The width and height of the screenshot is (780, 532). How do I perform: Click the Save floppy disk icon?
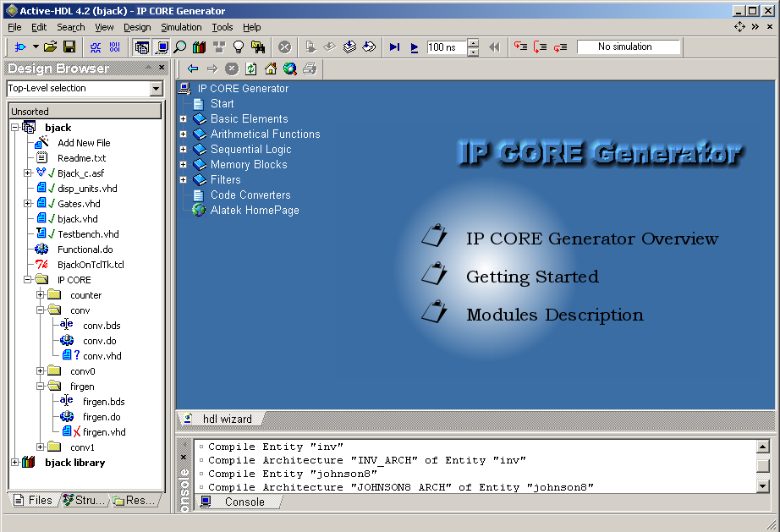point(69,47)
